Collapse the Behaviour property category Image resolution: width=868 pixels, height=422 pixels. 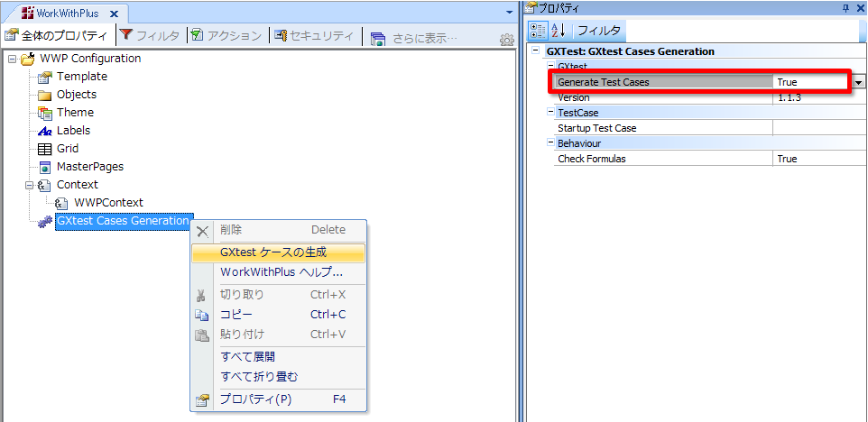(x=549, y=143)
